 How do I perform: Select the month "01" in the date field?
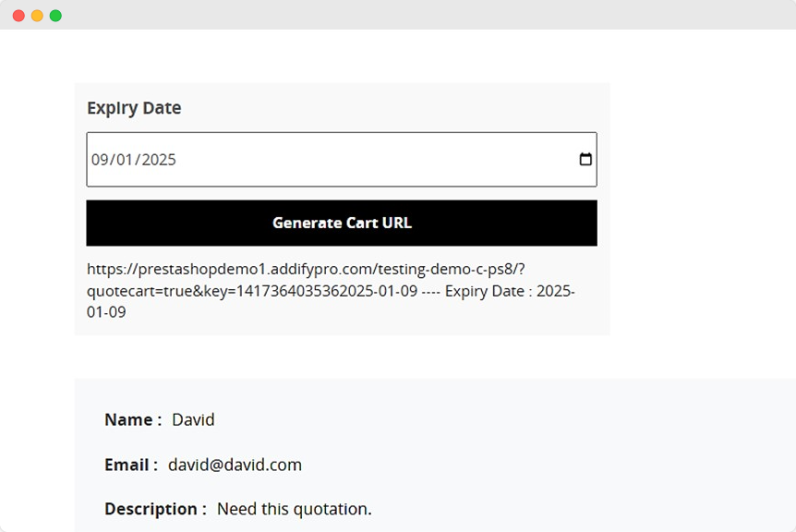(125, 160)
